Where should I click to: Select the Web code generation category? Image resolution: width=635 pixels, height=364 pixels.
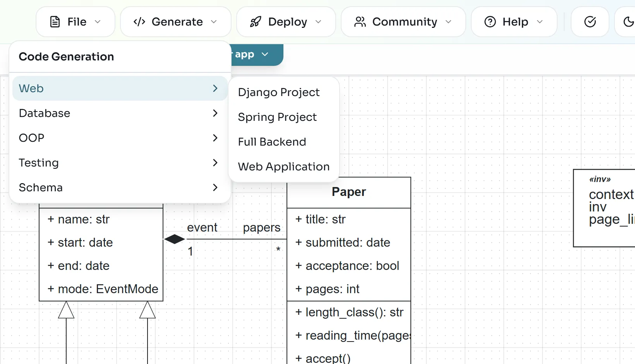pyautogui.click(x=120, y=88)
